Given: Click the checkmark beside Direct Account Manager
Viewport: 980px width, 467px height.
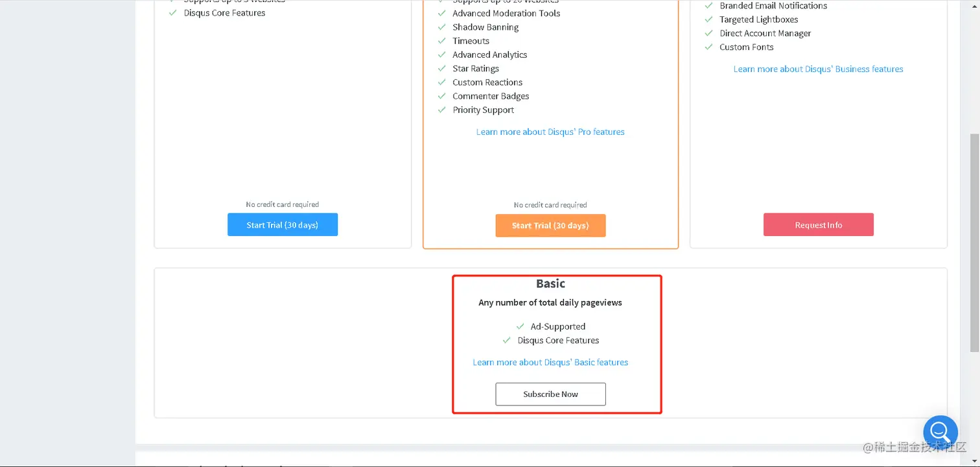Looking at the screenshot, I should click(x=708, y=33).
